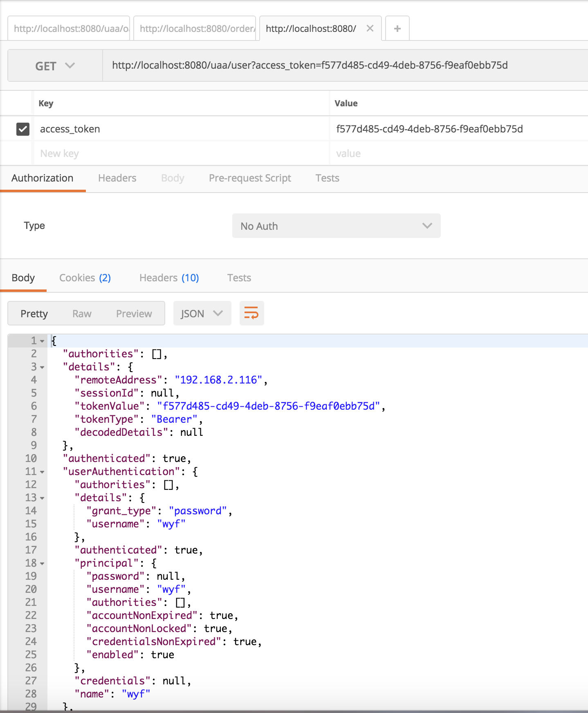
Task: Switch to the request Headers tab
Action: [x=117, y=178]
